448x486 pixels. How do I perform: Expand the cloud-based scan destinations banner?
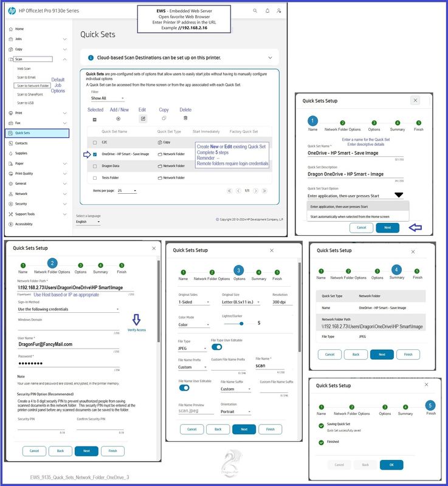point(270,58)
